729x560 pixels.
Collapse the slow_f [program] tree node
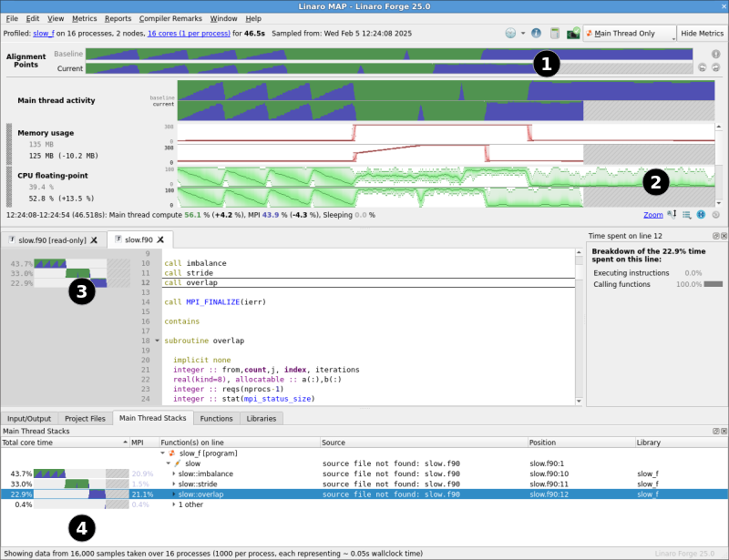coord(163,453)
